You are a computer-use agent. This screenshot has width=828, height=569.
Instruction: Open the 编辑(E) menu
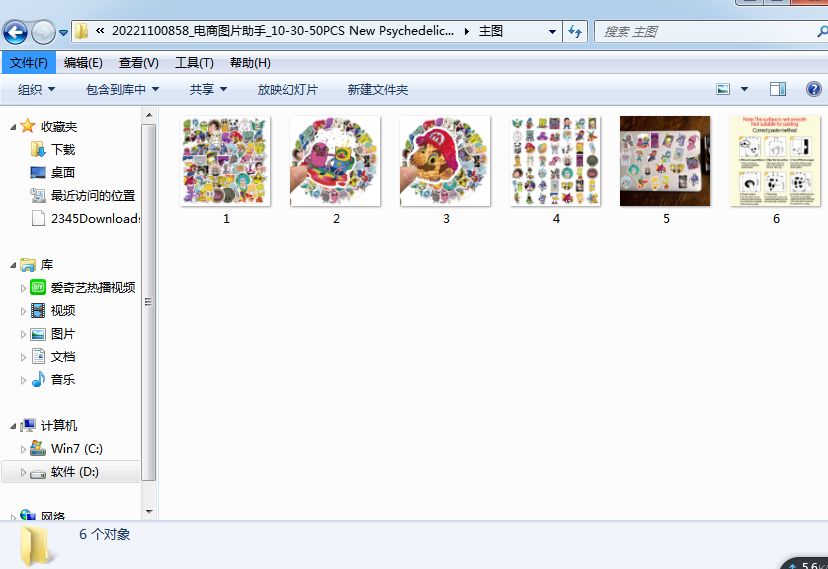(x=83, y=63)
